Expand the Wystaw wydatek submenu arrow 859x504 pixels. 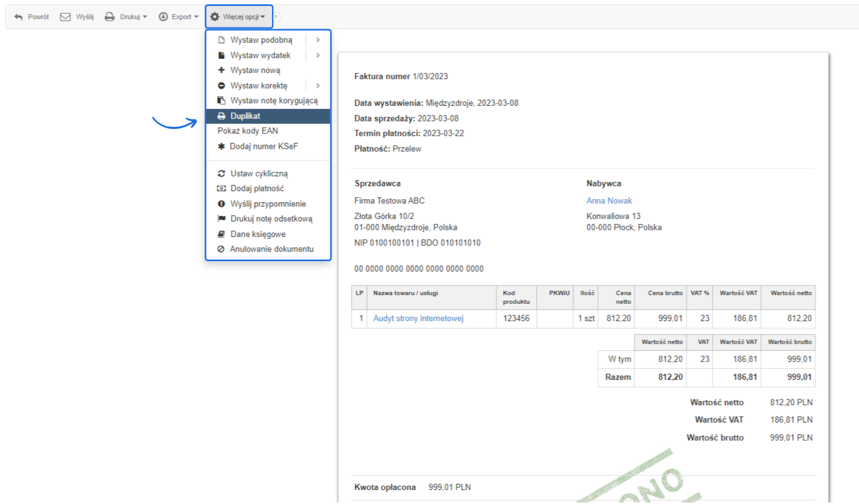tap(318, 55)
